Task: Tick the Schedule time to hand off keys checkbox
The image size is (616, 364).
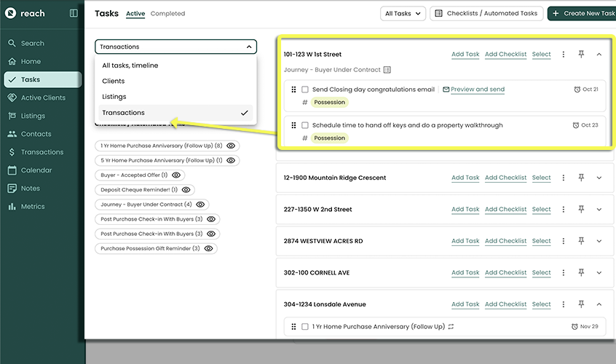Action: (x=305, y=125)
